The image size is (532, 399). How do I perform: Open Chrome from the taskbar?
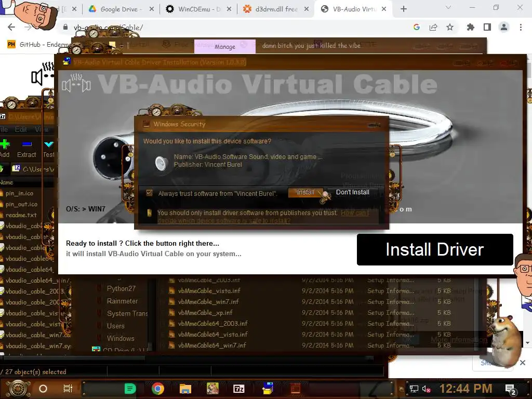point(158,389)
